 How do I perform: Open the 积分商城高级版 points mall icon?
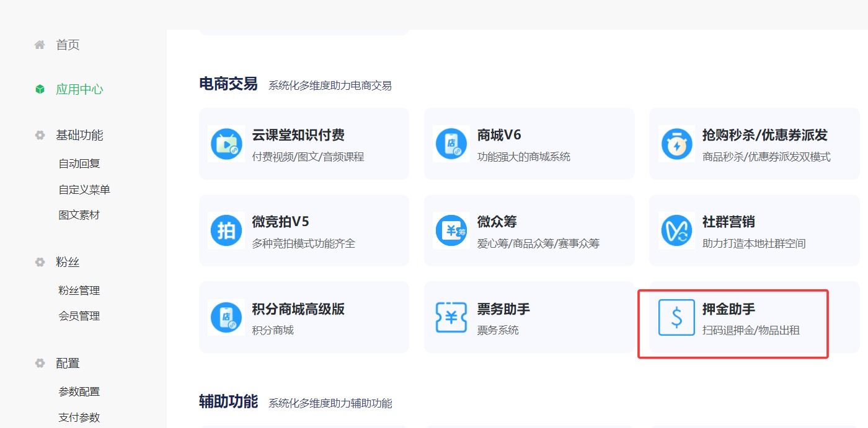226,317
